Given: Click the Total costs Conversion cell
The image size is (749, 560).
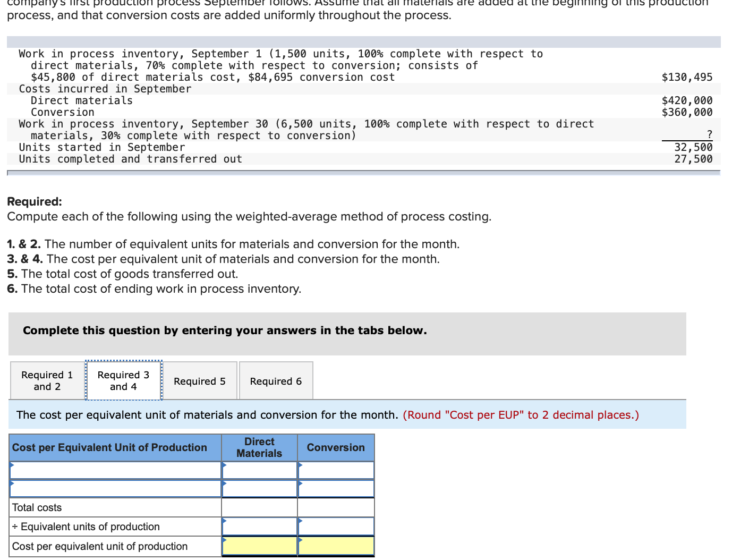Looking at the screenshot, I should point(336,507).
